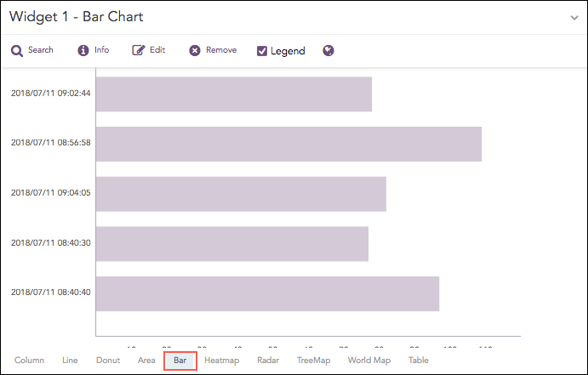Switch to the Column chart type
The height and width of the screenshot is (375, 588).
29,361
